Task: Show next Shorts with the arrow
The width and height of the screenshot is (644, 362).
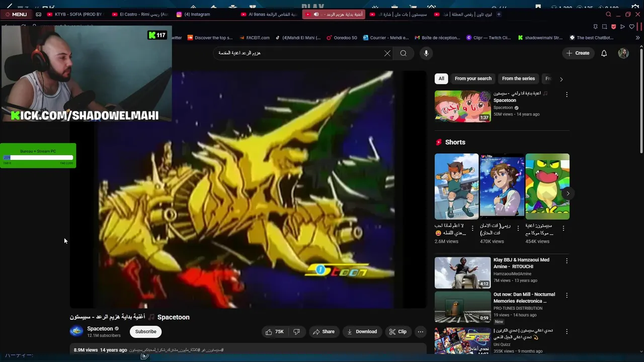Action: (x=568, y=193)
